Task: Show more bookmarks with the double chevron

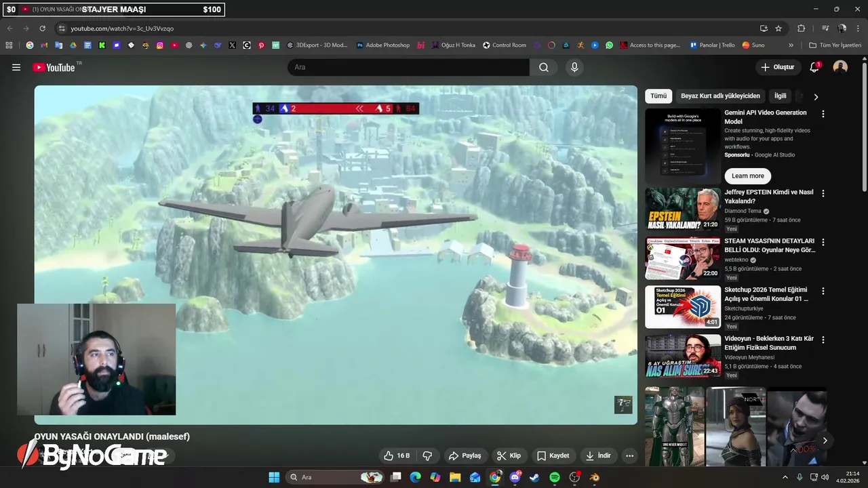Action: 791,45
